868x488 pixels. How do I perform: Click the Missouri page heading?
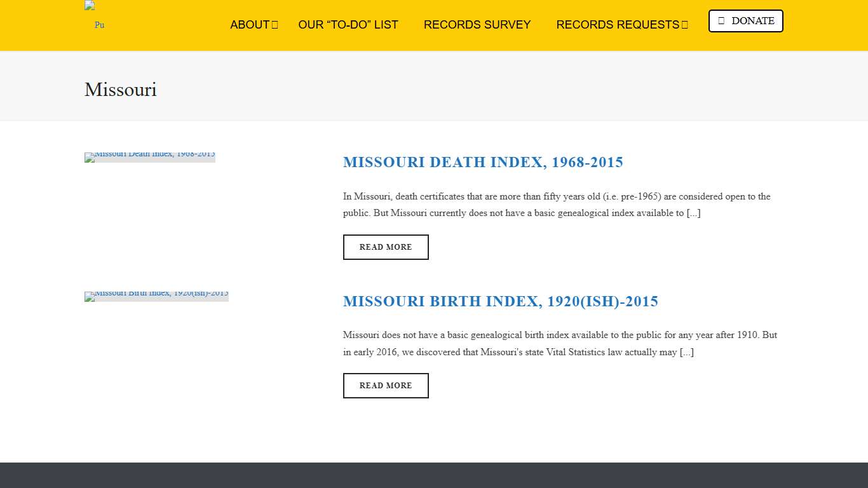point(121,90)
